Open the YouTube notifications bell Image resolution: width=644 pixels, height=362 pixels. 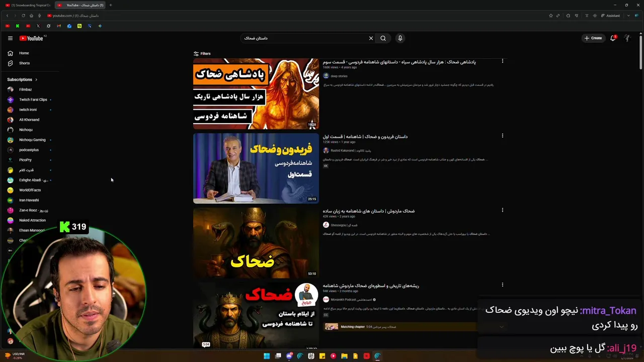[613, 38]
